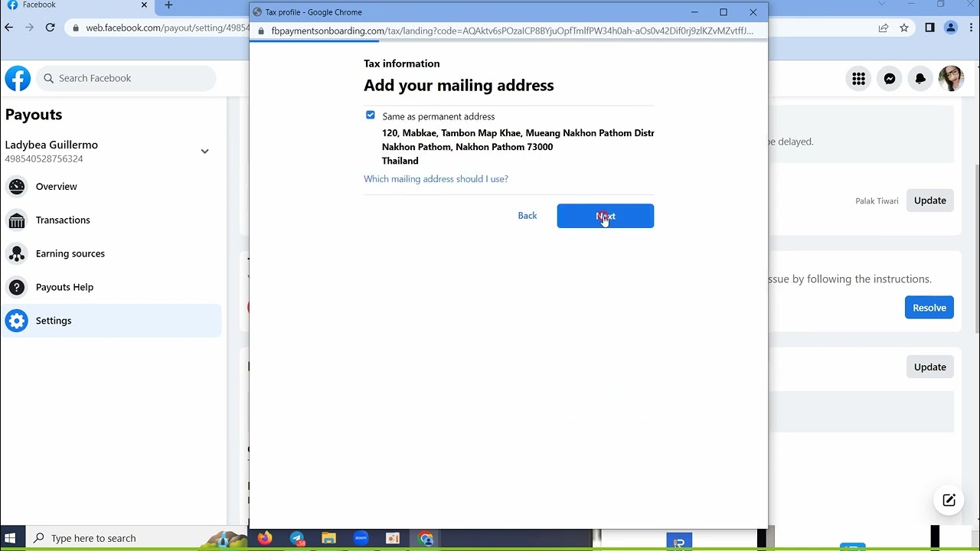This screenshot has width=980, height=551.
Task: Click the Transactions bank icon
Action: [x=17, y=220]
